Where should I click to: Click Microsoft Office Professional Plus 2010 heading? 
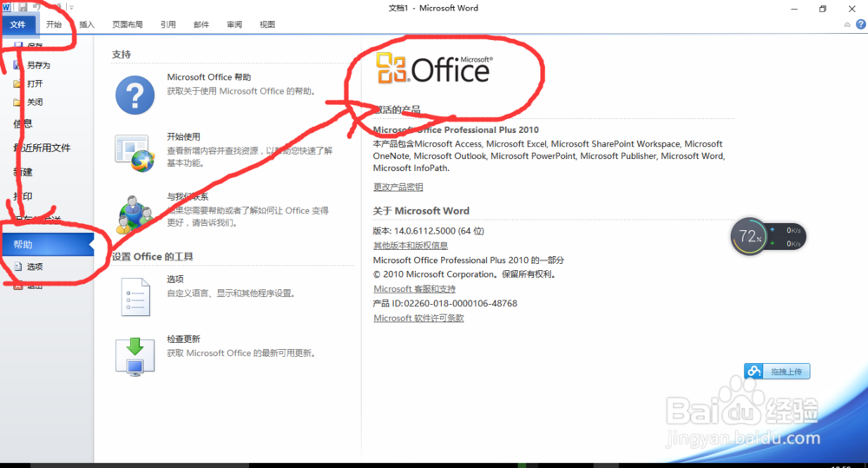tap(456, 129)
